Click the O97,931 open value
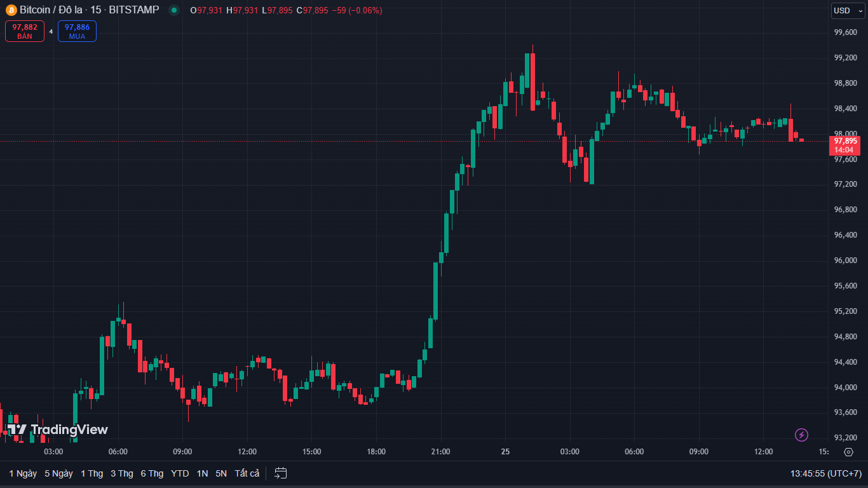 (207, 10)
